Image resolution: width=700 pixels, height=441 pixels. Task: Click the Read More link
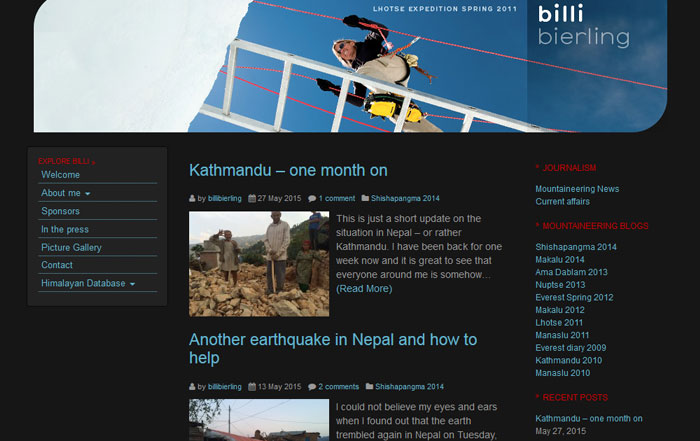(x=364, y=288)
